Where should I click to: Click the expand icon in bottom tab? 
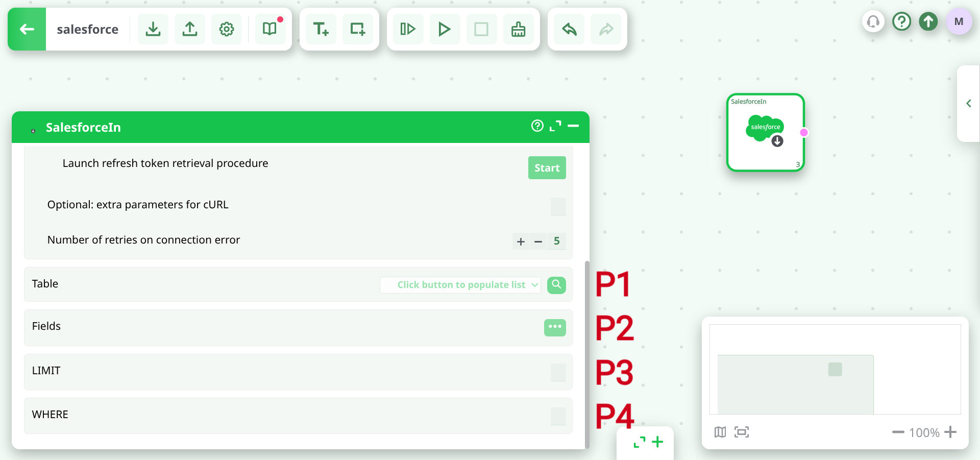click(640, 442)
